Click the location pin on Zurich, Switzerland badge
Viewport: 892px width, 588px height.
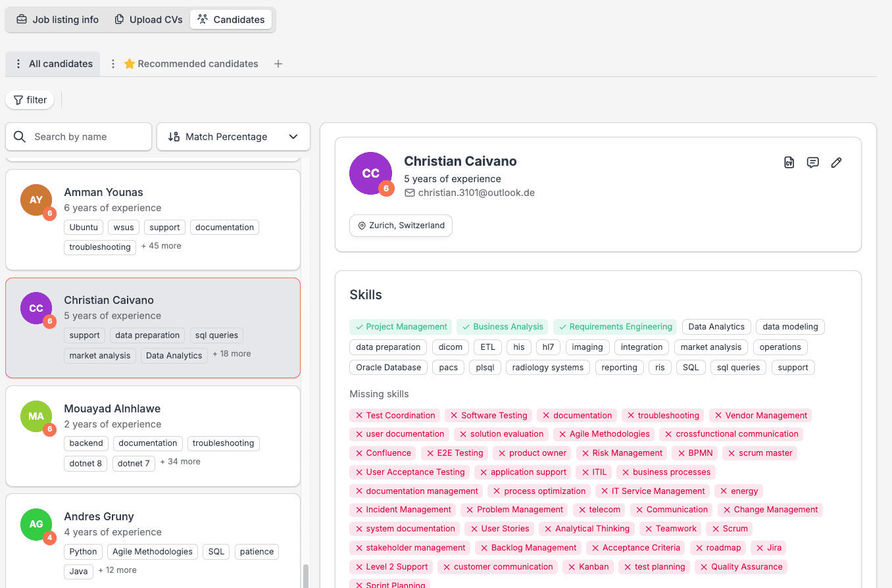[361, 225]
